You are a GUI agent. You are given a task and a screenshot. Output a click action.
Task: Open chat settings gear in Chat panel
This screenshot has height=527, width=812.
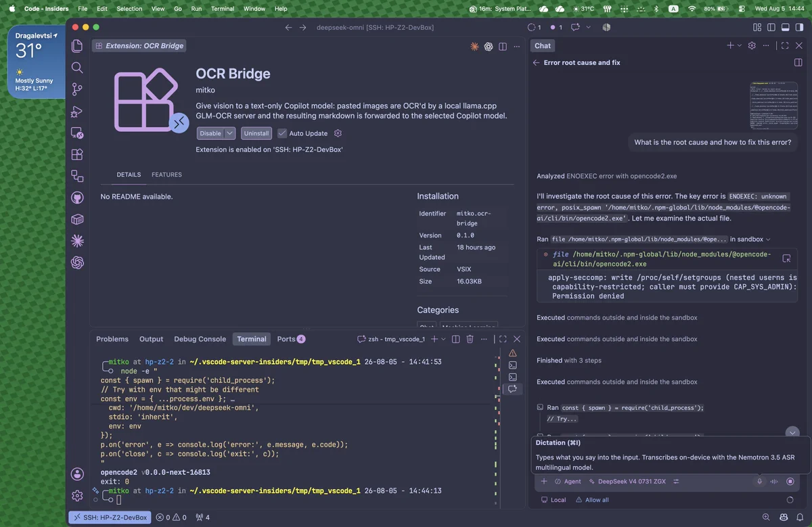751,45
